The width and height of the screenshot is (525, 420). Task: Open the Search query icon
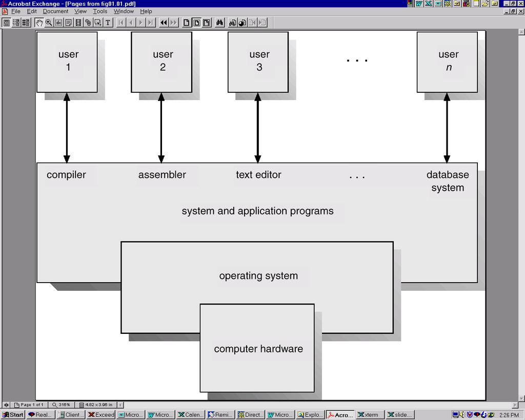232,23
